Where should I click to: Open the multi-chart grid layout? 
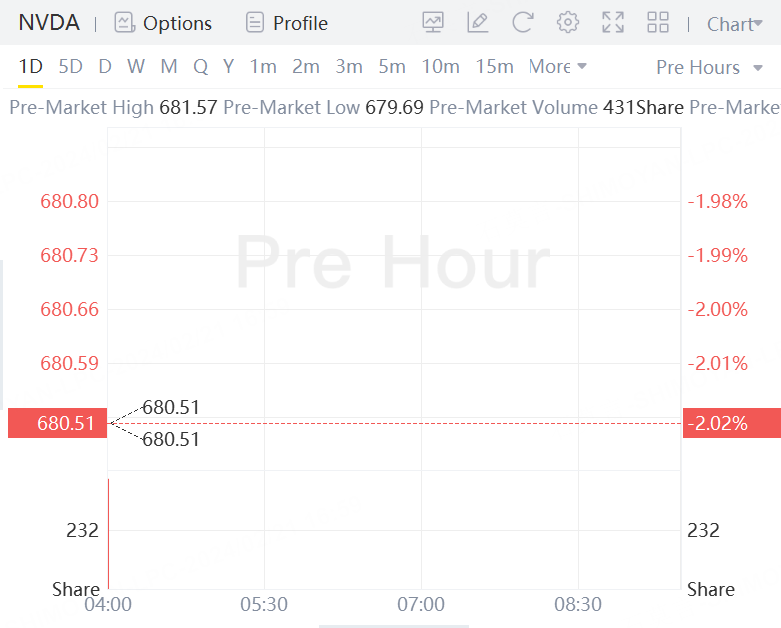point(658,23)
